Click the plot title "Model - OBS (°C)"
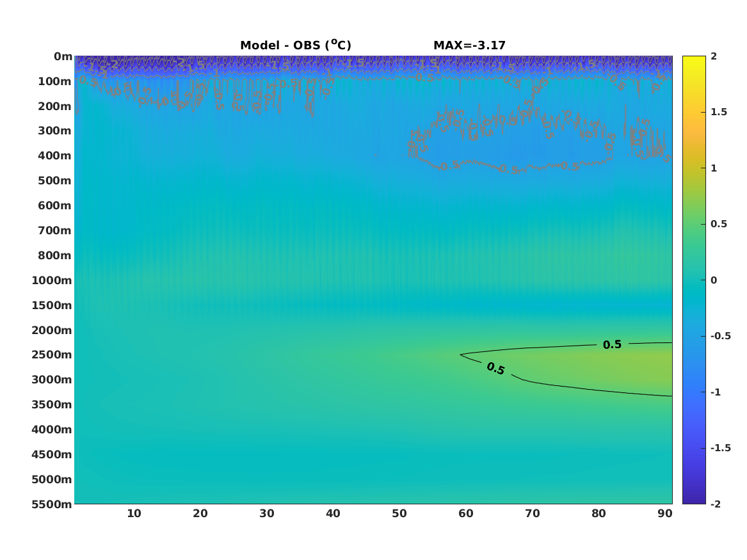Screen dimensions: 747x560 pos(295,45)
